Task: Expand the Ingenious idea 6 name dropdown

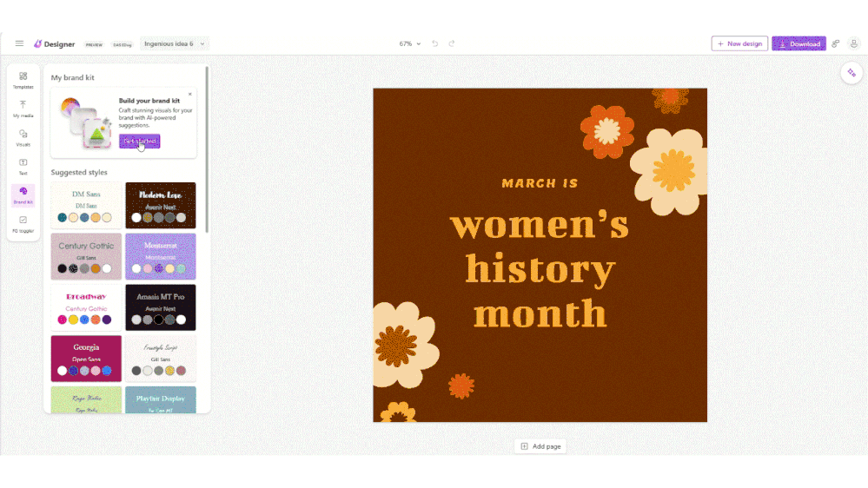Action: pyautogui.click(x=175, y=43)
